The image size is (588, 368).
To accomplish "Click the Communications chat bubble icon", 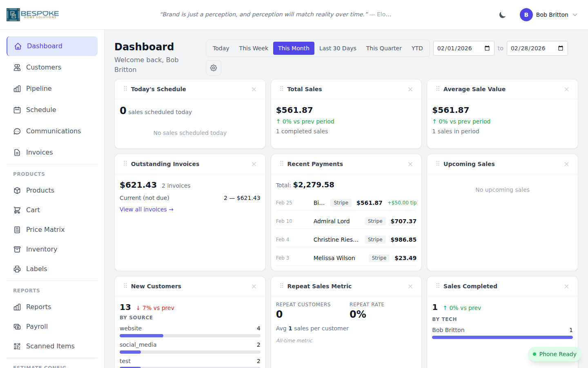I will click(x=18, y=131).
